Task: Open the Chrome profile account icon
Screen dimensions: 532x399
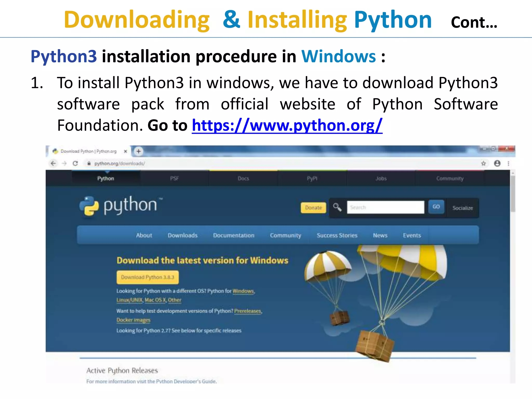Action: (x=497, y=163)
